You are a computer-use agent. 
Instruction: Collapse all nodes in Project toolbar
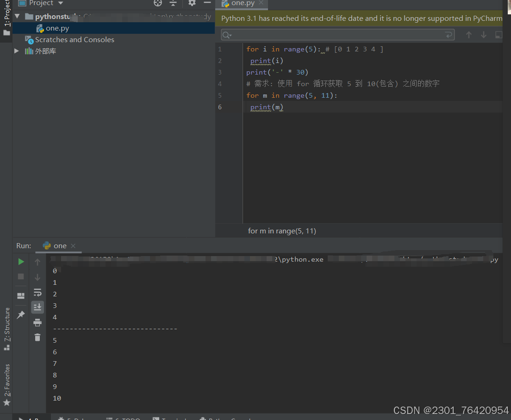173,3
